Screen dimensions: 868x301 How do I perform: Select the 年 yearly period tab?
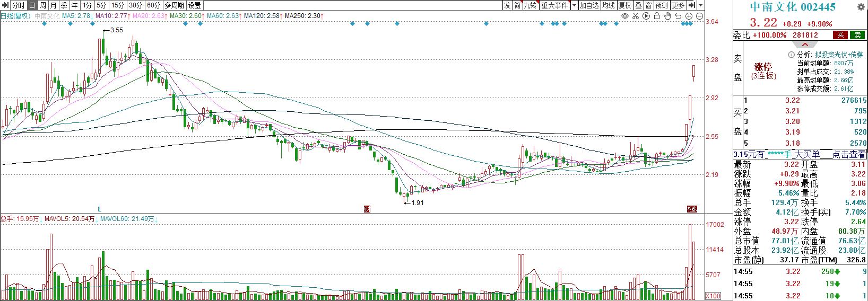[74, 5]
